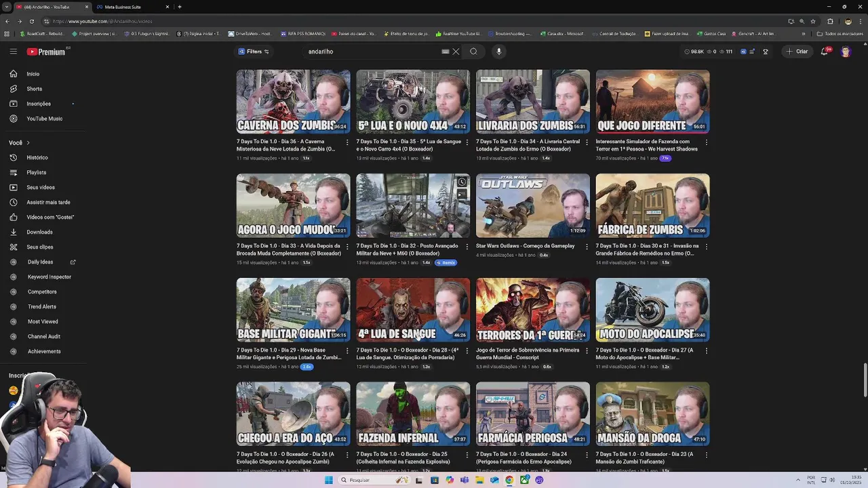This screenshot has height=488, width=868.
Task: Open options menu for Dia 29 video
Action: (x=347, y=351)
